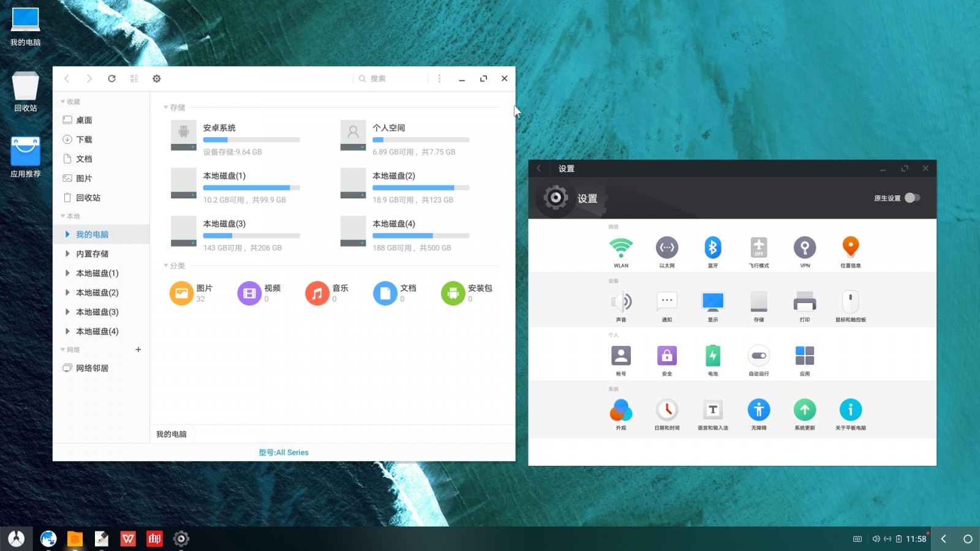Screen dimensions: 980x551
Task: Select 网络邻居 in the sidebar
Action: 92,368
